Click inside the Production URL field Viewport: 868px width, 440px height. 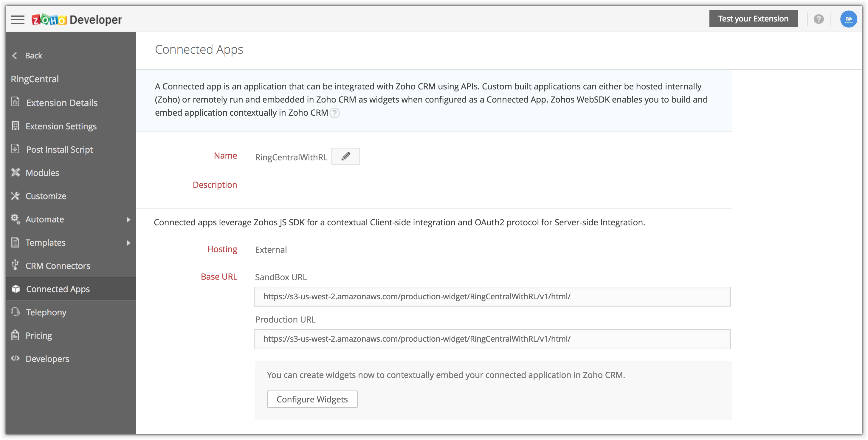point(492,339)
